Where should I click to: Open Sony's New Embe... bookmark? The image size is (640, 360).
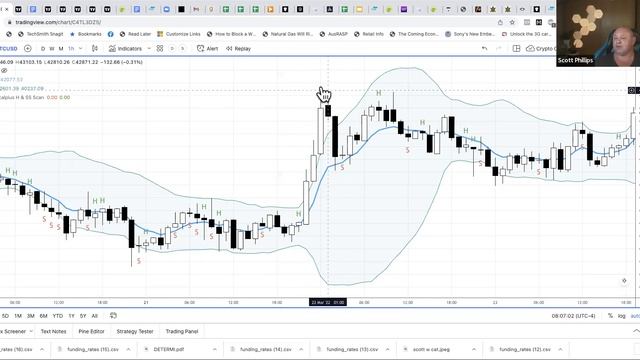(470, 34)
